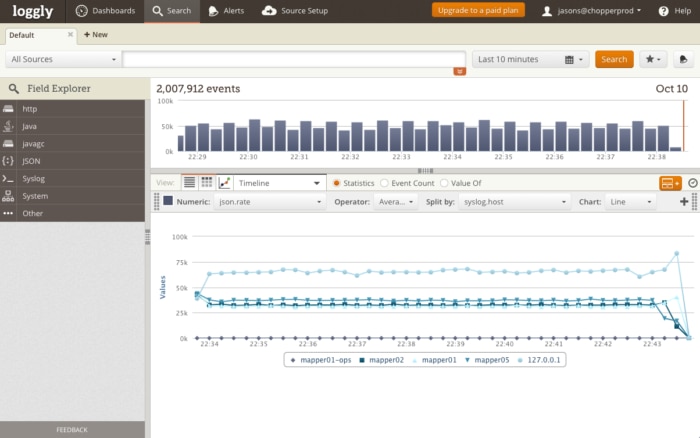Choose the Value Of radio option
Screen dimensions: 700x438
(x=445, y=184)
